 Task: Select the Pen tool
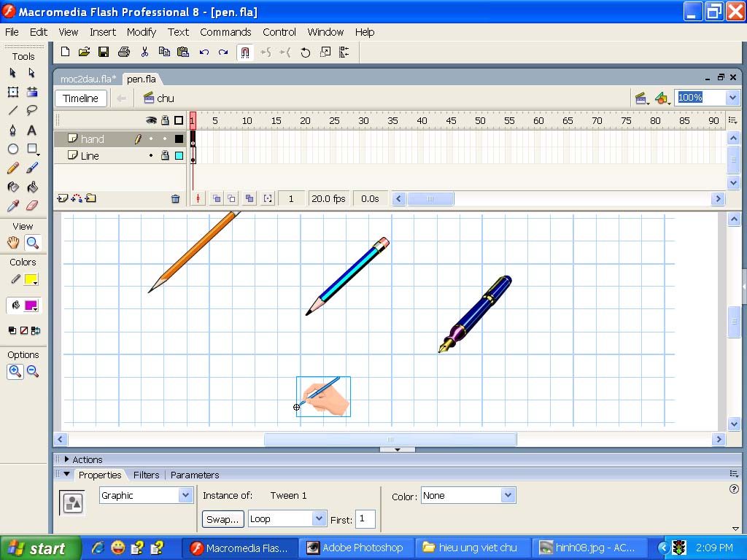pyautogui.click(x=13, y=130)
